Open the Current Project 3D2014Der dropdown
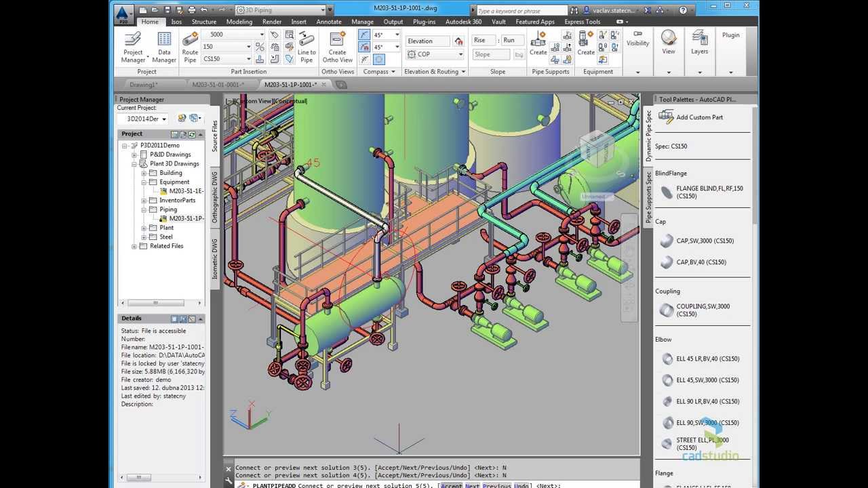This screenshot has height=488, width=868. (163, 119)
